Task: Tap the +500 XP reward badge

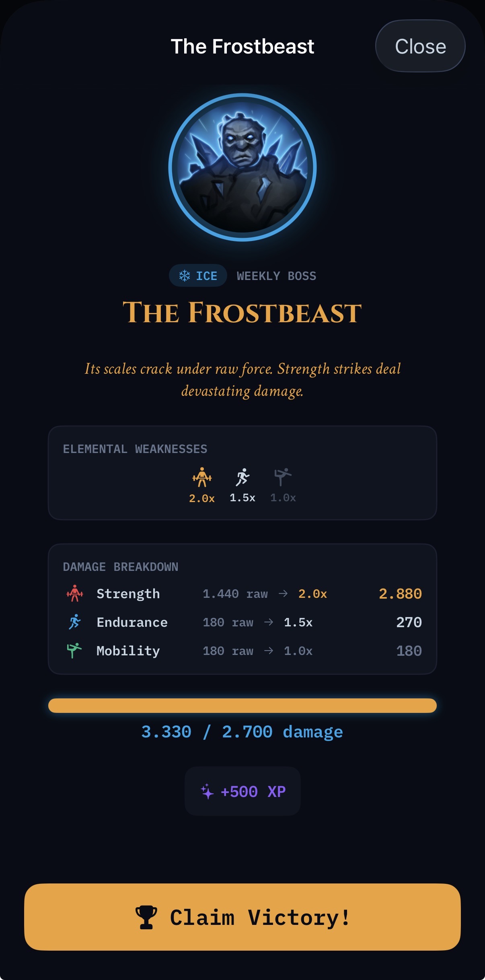Action: click(x=242, y=791)
